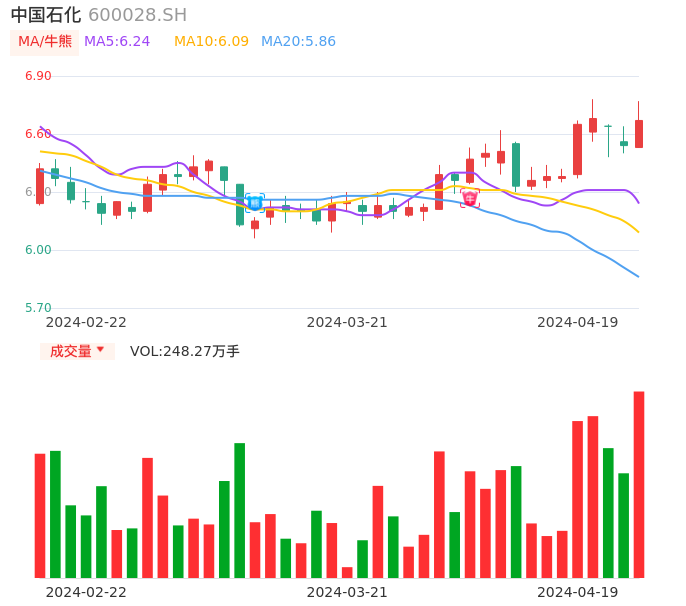Image resolution: width=686 pixels, height=606 pixels.
Task: Click the MA5:6.24 legend label
Action: pyautogui.click(x=117, y=42)
